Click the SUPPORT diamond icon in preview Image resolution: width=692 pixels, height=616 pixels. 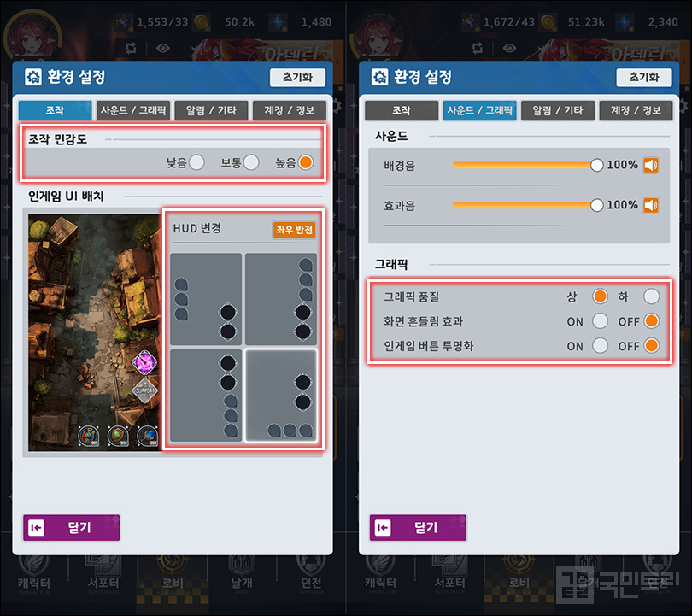coord(145,390)
